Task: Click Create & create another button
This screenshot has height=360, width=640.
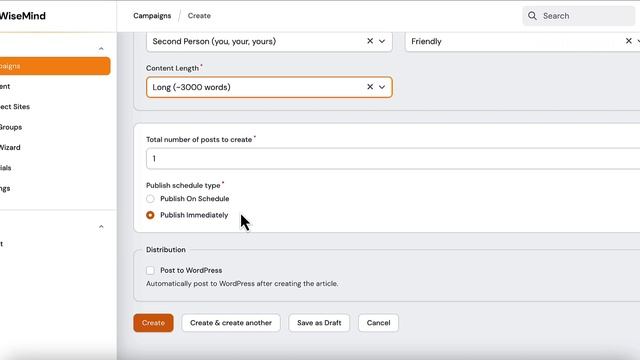Action: click(x=231, y=323)
